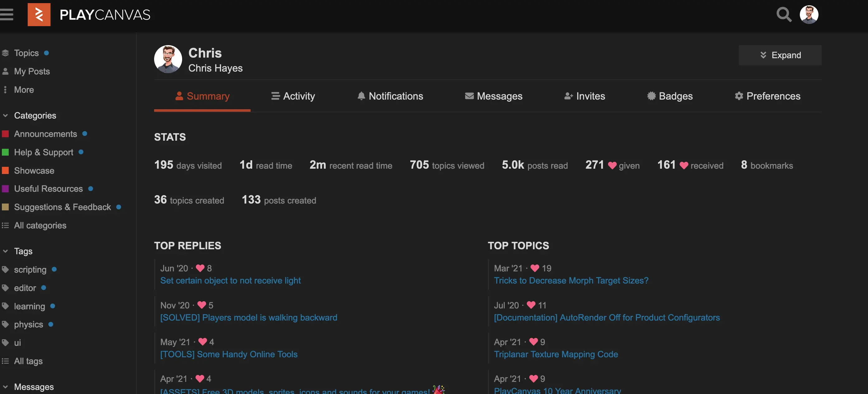The image size is (868, 394).
Task: Open the search magnifier icon
Action: [784, 15]
